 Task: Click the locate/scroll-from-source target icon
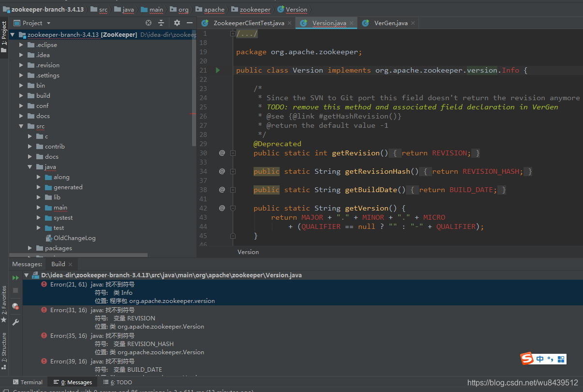coord(149,23)
